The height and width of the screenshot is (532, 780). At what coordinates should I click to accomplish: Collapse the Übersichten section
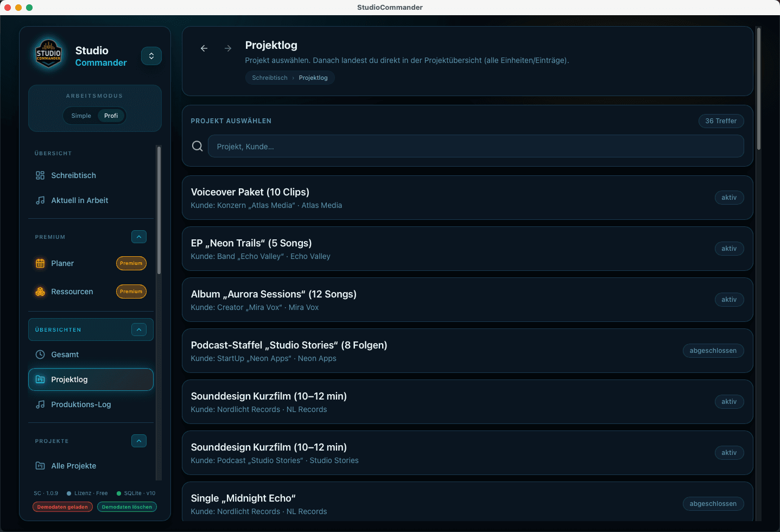pos(139,330)
